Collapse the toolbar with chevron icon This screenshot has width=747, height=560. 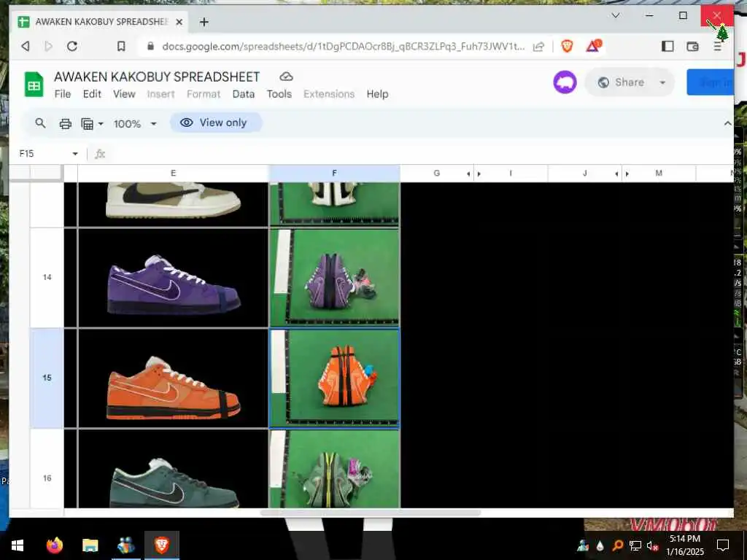click(x=727, y=123)
